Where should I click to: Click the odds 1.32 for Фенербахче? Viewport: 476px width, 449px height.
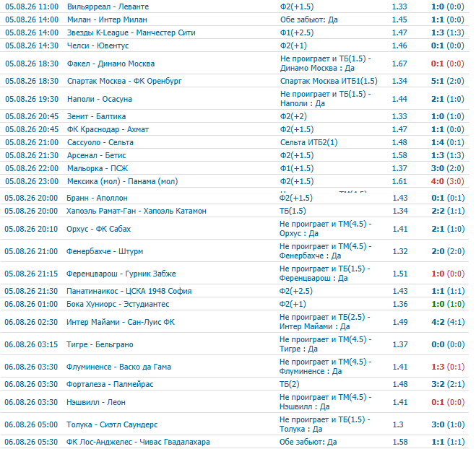pyautogui.click(x=400, y=251)
